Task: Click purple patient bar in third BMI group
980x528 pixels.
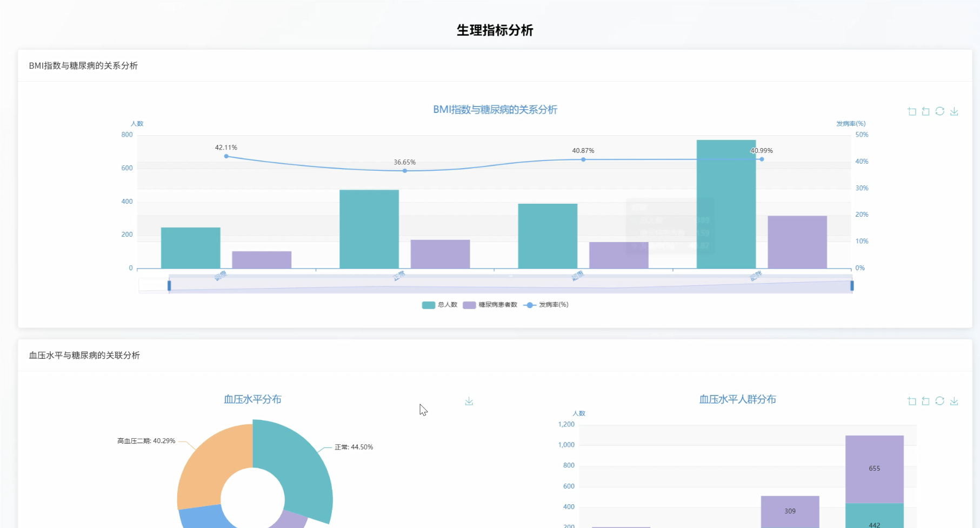Action: [x=619, y=255]
